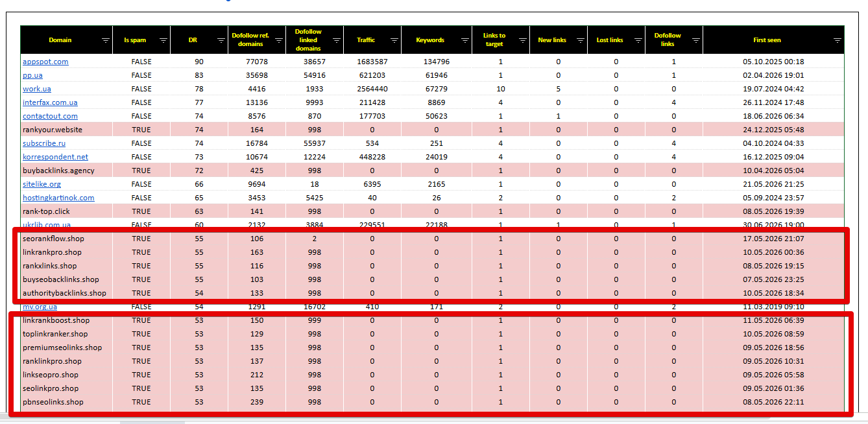
Task: Open the work.ua link
Action: click(x=36, y=89)
